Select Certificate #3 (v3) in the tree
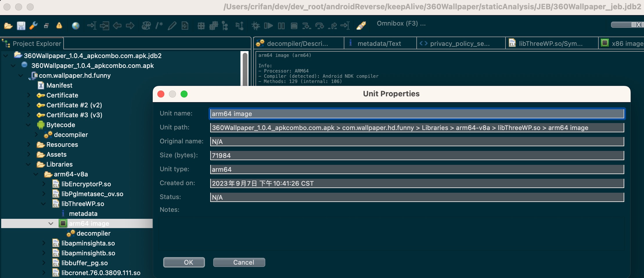The width and height of the screenshot is (644, 278). pyautogui.click(x=74, y=115)
